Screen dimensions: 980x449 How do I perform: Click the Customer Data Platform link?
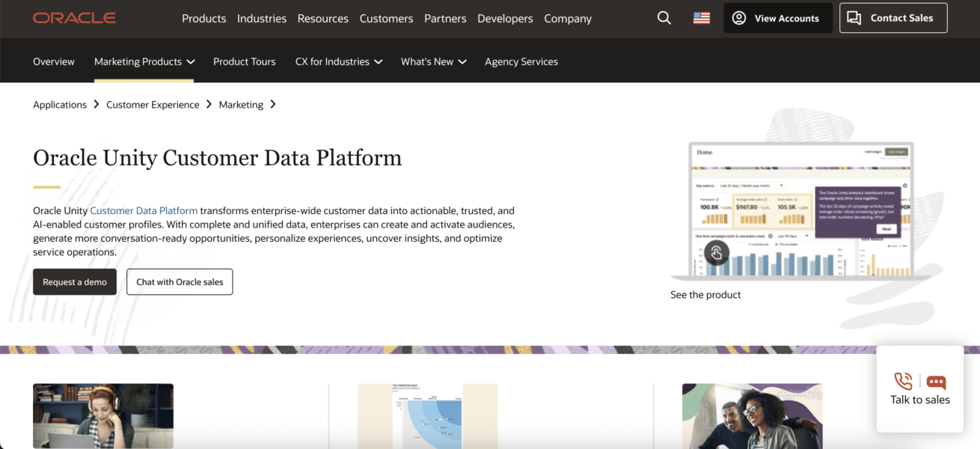coord(143,210)
